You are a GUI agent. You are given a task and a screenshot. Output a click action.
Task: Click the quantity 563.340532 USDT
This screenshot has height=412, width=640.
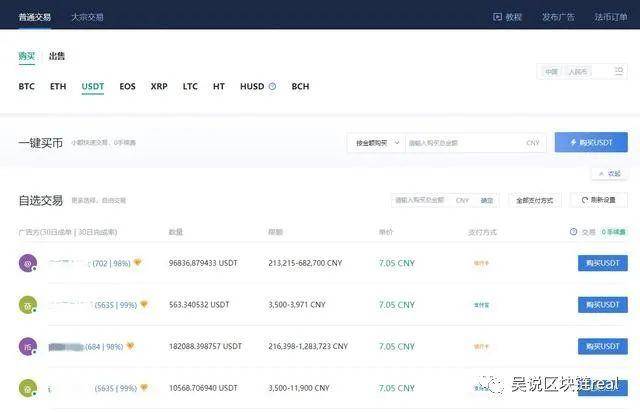click(x=199, y=305)
